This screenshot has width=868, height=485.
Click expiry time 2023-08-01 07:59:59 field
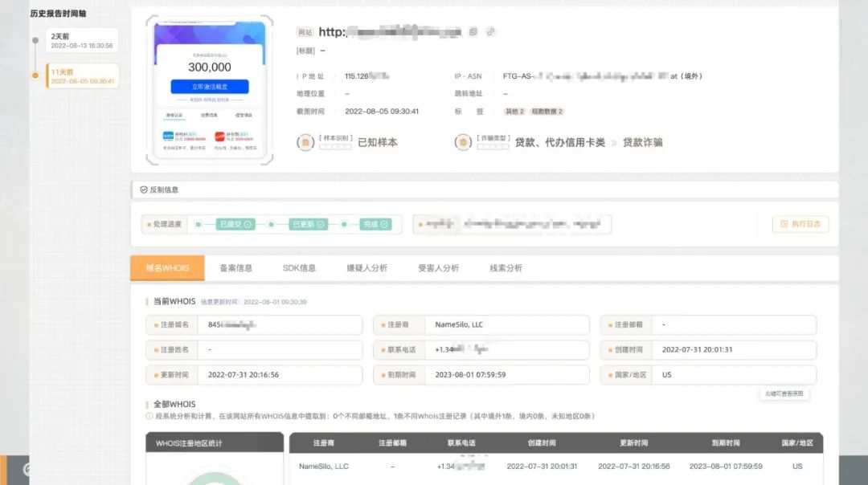(x=481, y=375)
